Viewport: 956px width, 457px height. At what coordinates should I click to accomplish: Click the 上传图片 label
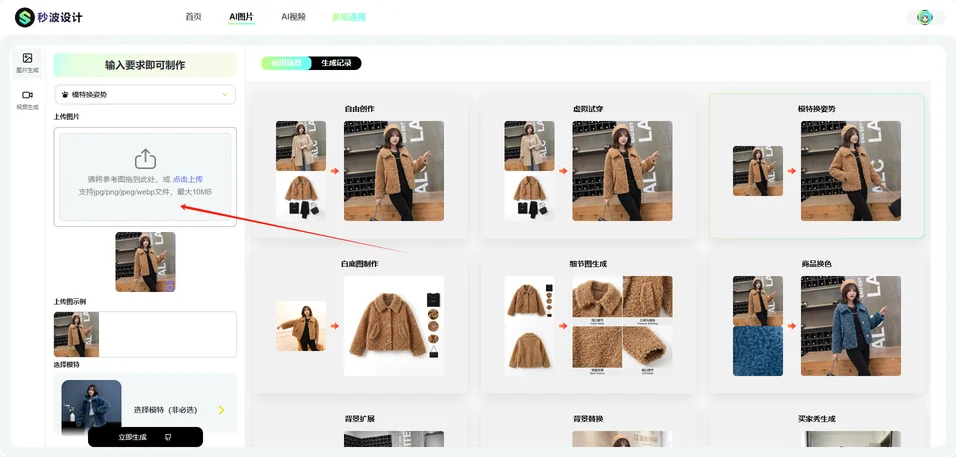66,116
